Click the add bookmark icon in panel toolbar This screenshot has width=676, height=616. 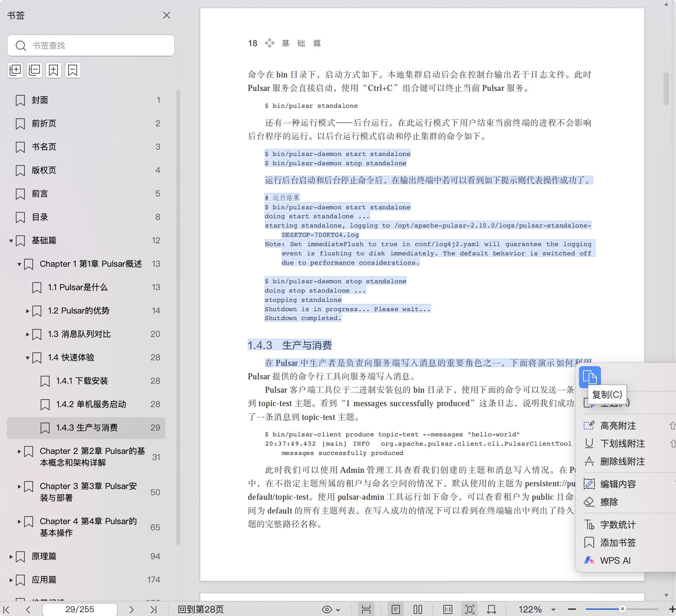coord(54,70)
